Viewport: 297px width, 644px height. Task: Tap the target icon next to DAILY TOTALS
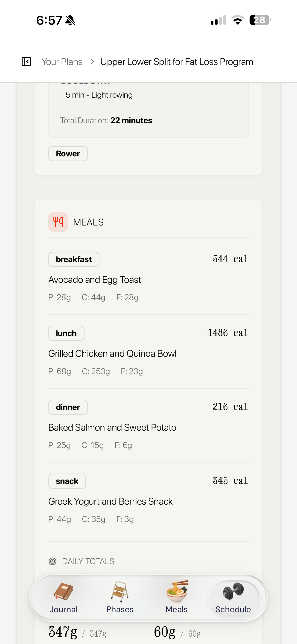click(x=52, y=561)
